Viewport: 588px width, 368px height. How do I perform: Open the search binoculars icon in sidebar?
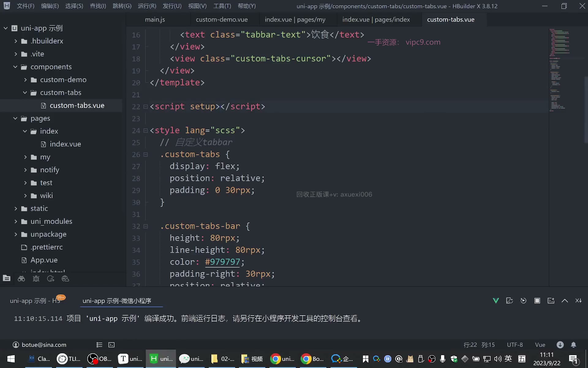(x=21, y=278)
